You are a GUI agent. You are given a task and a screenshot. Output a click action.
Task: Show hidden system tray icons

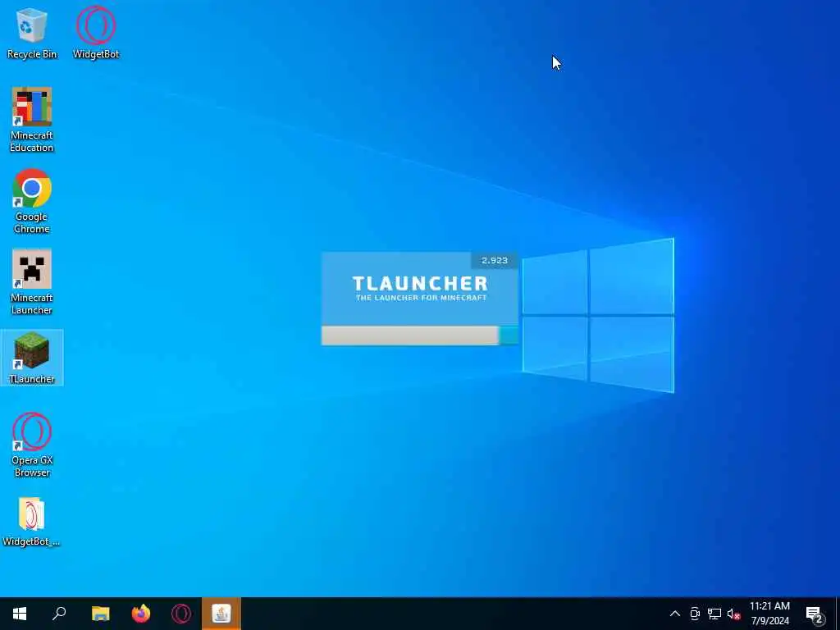coord(675,614)
